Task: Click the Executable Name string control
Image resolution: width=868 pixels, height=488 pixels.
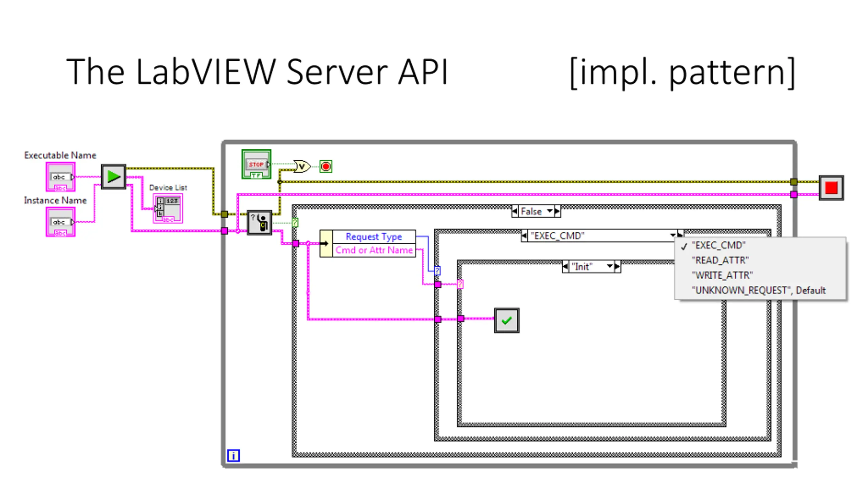Action: point(60,177)
